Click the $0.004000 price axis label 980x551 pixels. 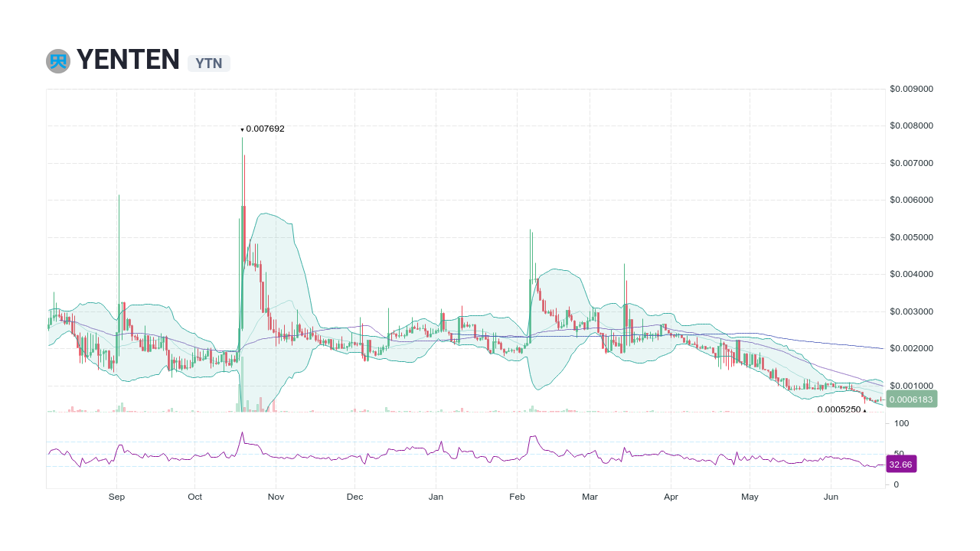[911, 274]
